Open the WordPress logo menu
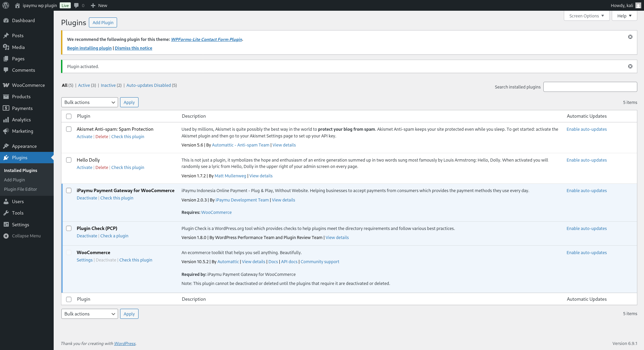Image resolution: width=644 pixels, height=350 pixels. [6, 5]
